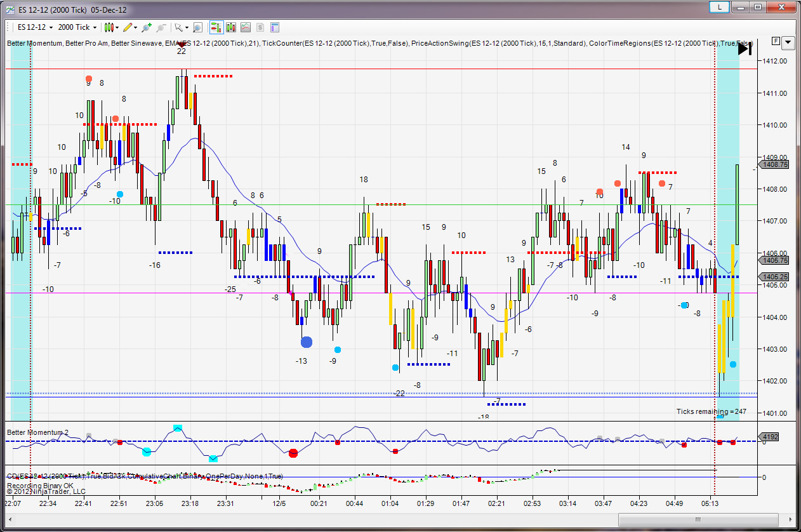Select the pencil drawing tools icon
The height and width of the screenshot is (532, 801).
pyautogui.click(x=128, y=27)
